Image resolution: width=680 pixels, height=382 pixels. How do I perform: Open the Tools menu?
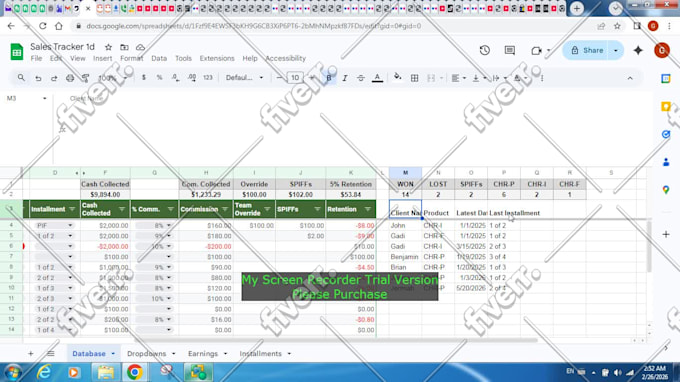point(183,58)
